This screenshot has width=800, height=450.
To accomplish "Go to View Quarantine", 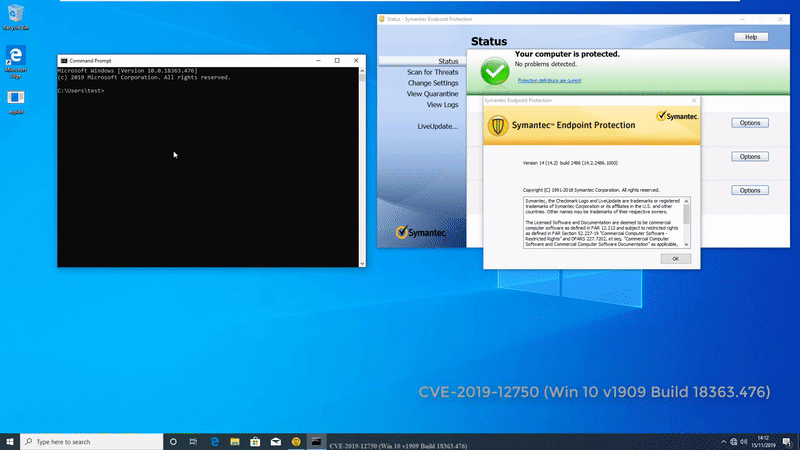I will point(432,94).
